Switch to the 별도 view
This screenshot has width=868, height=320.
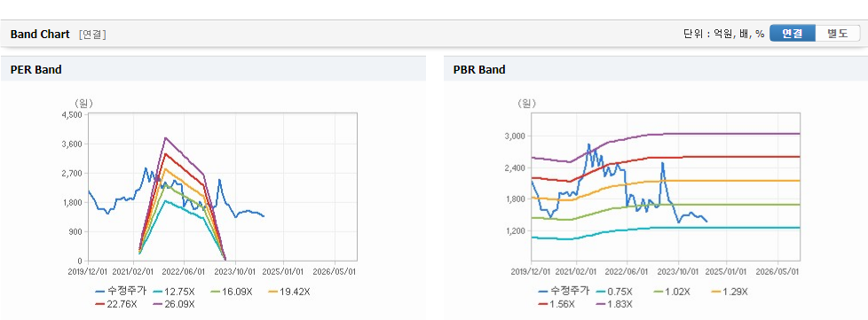coord(838,33)
